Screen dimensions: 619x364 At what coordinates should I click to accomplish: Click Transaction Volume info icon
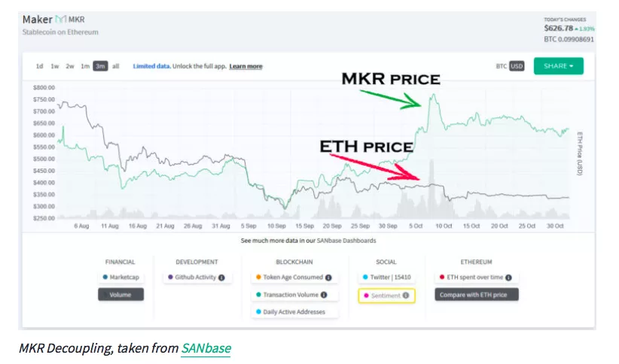click(x=324, y=295)
